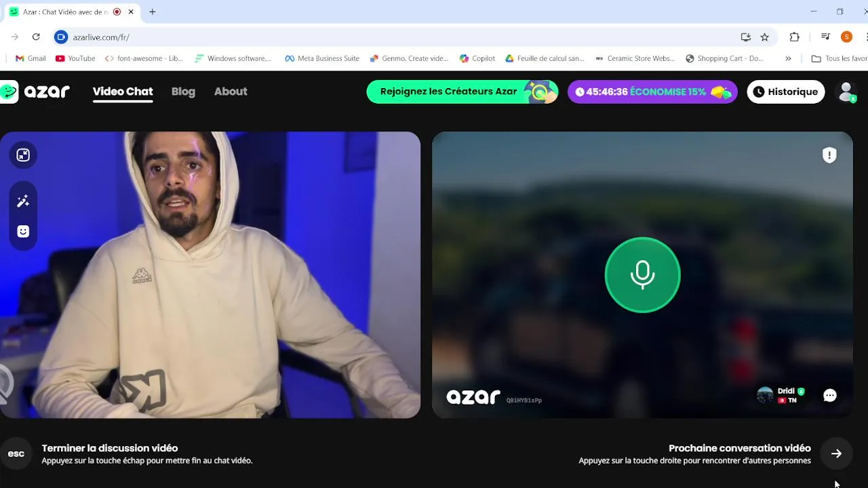Click Prochaine conversation vidéo

tap(740, 448)
